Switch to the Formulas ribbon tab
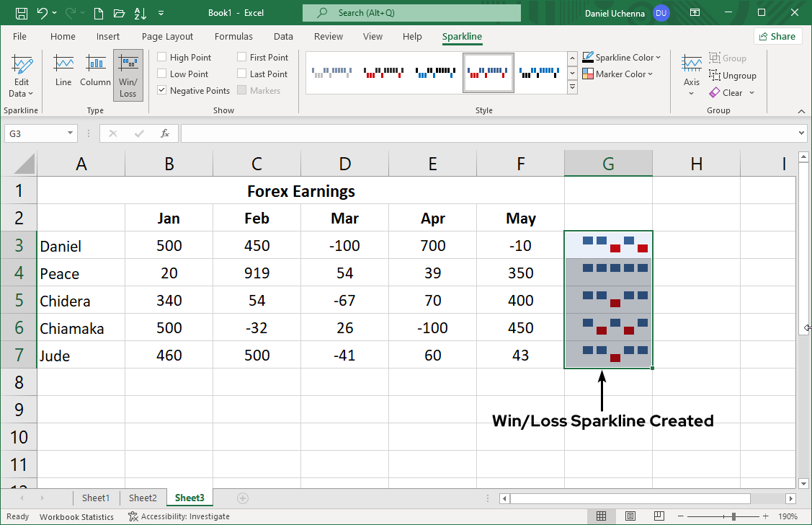Image resolution: width=812 pixels, height=525 pixels. pyautogui.click(x=233, y=36)
